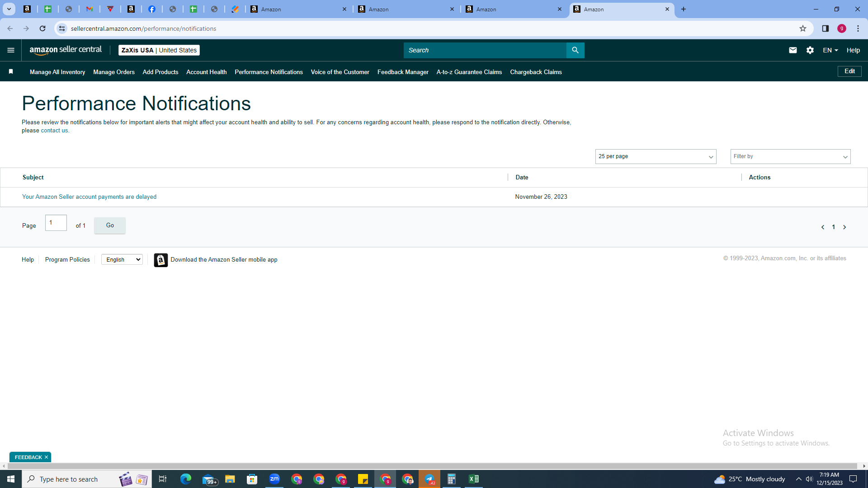Image resolution: width=868 pixels, height=488 pixels.
Task: Open A-to-z Guarantee Claims
Action: 469,72
